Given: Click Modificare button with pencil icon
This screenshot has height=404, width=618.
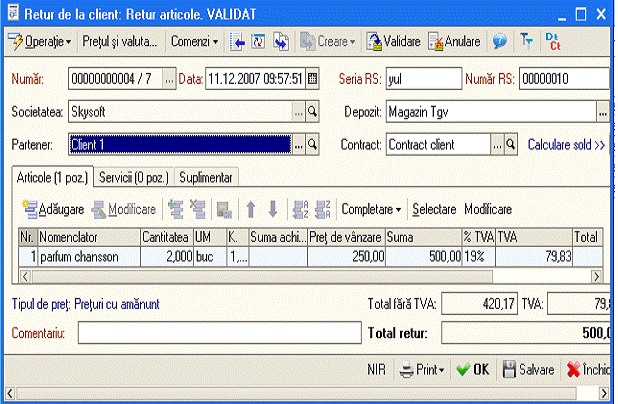Looking at the screenshot, I should click(123, 209).
